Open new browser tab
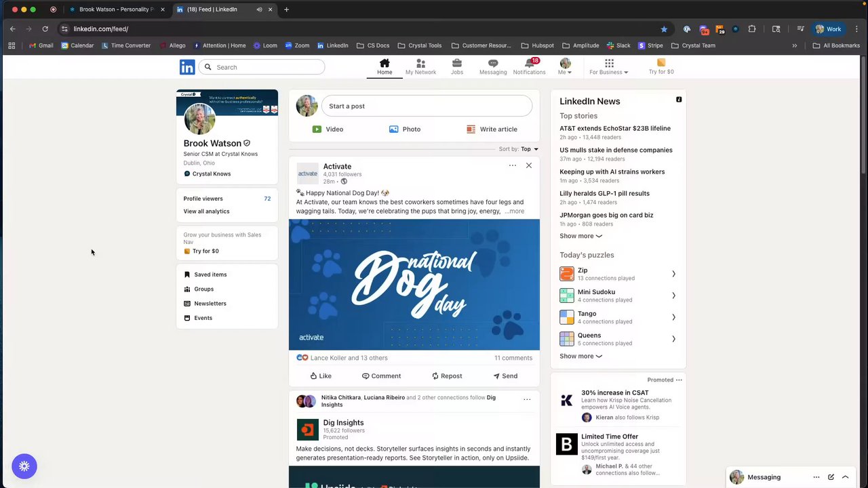The width and height of the screenshot is (868, 488). click(286, 9)
